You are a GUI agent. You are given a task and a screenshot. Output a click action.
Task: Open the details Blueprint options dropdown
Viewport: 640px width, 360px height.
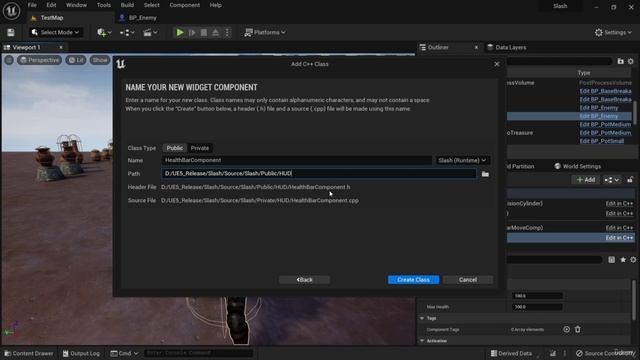(x=611, y=180)
